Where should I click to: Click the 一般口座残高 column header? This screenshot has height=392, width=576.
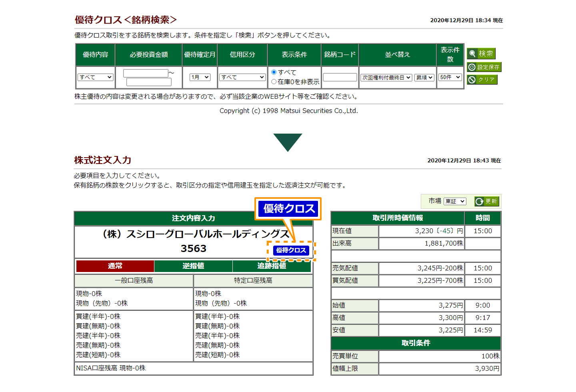[134, 280]
